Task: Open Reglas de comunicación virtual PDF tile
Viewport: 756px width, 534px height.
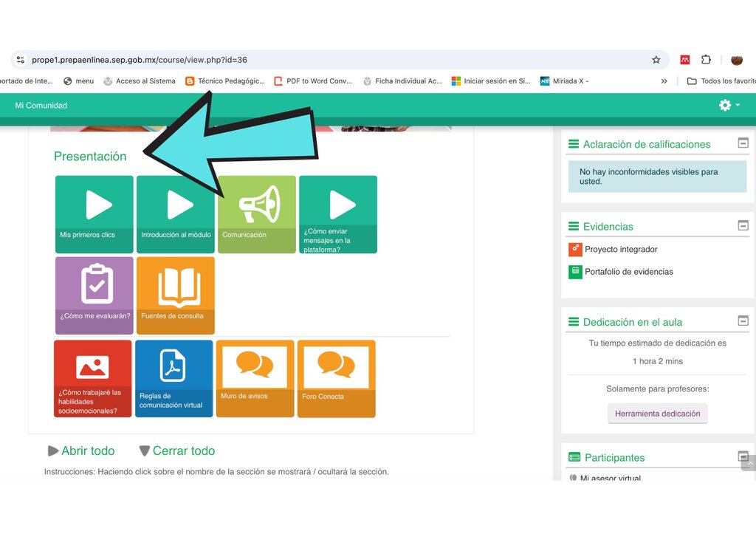Action: tap(173, 379)
